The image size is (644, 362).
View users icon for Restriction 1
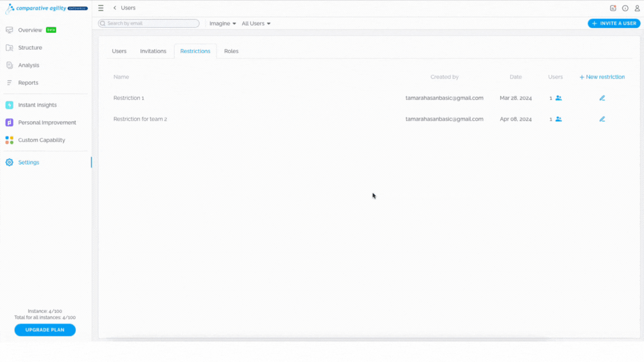(558, 98)
